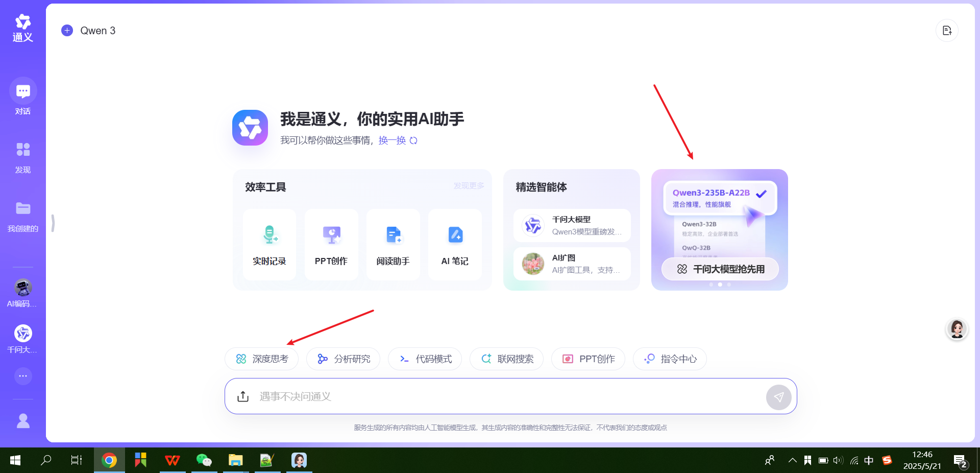This screenshot has height=473, width=980.
Task: Open the 千问大 agent in sidebar
Action: [x=23, y=339]
